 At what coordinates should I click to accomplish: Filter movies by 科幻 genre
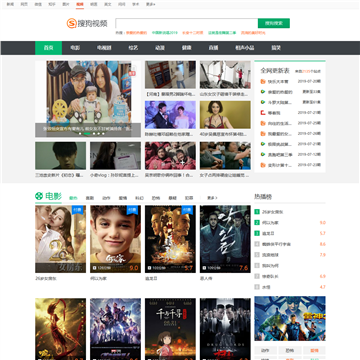[x=139, y=198]
